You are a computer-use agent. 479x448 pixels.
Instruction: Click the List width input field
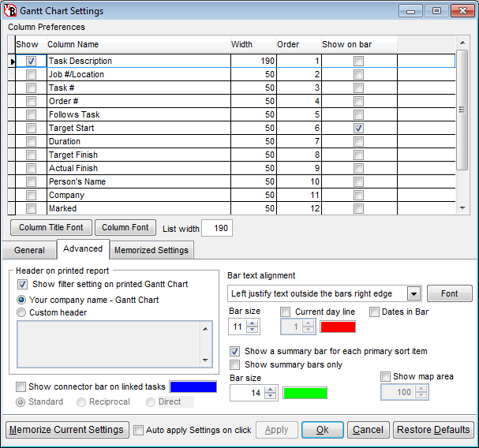click(216, 228)
